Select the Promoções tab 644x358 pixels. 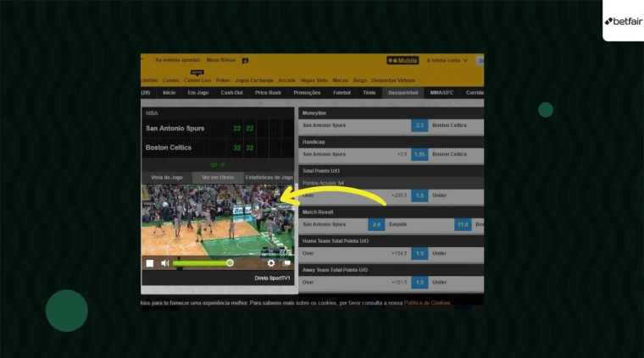click(307, 93)
